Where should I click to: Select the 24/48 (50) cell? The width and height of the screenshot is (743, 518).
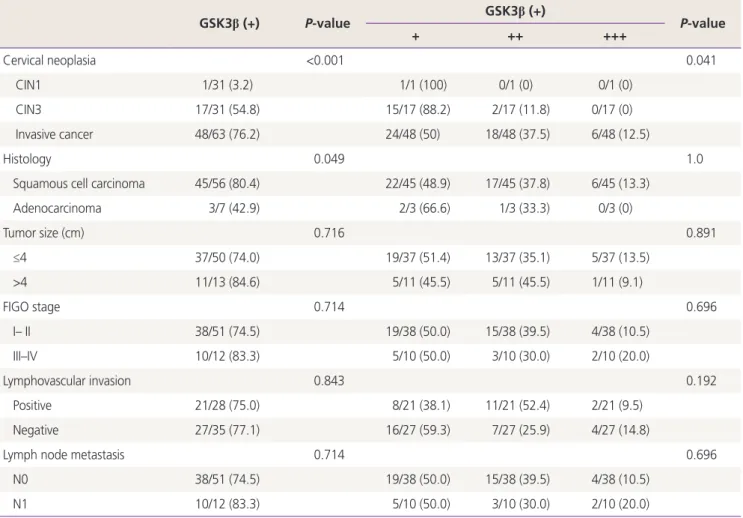(413, 135)
